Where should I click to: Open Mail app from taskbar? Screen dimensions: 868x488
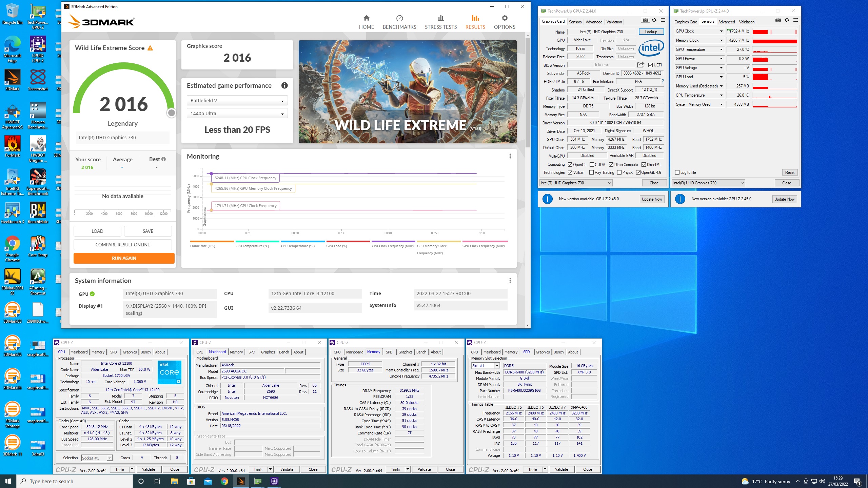[x=208, y=481]
